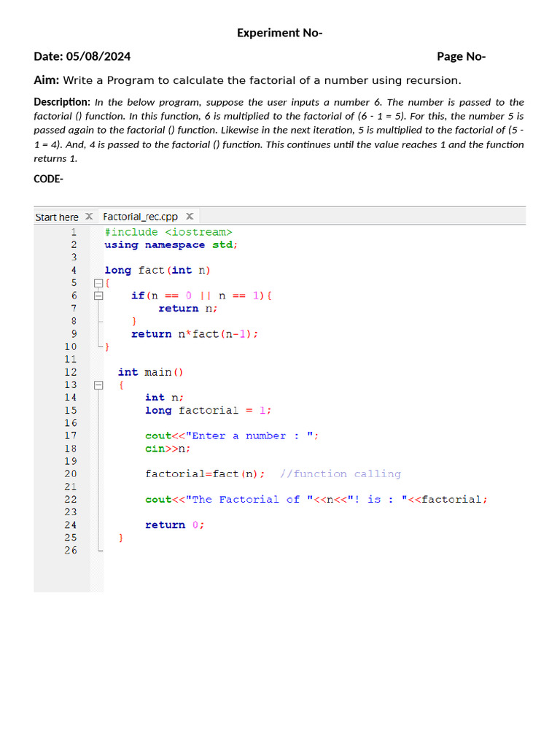
Task: Click line number 19 in the gutter
Action: [71, 461]
